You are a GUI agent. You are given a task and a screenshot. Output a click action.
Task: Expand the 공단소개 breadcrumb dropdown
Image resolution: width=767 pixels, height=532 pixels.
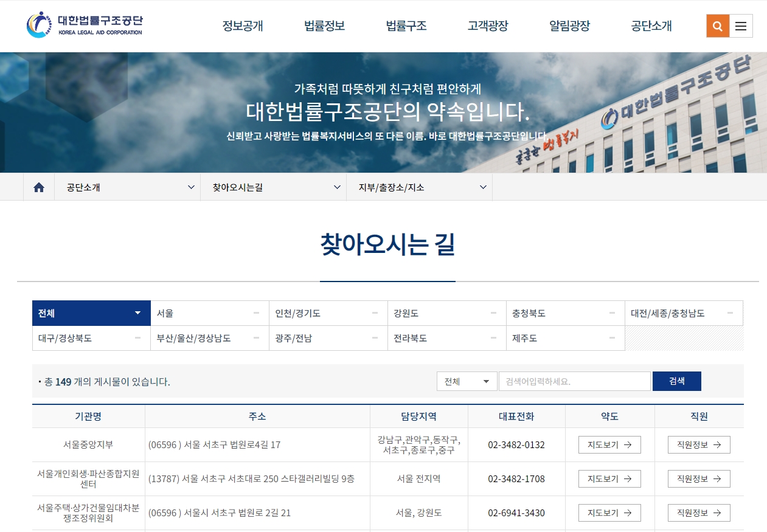[x=128, y=187]
